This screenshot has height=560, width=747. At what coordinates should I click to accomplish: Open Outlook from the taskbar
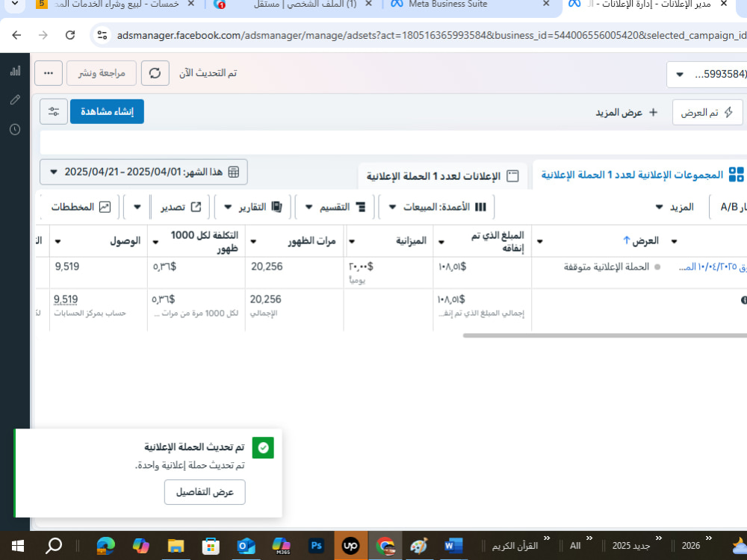click(x=246, y=546)
